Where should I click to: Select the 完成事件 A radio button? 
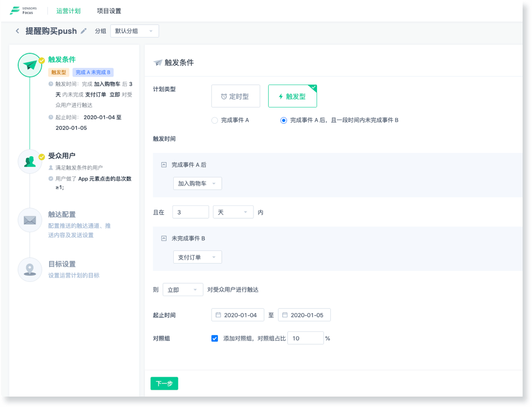point(214,121)
